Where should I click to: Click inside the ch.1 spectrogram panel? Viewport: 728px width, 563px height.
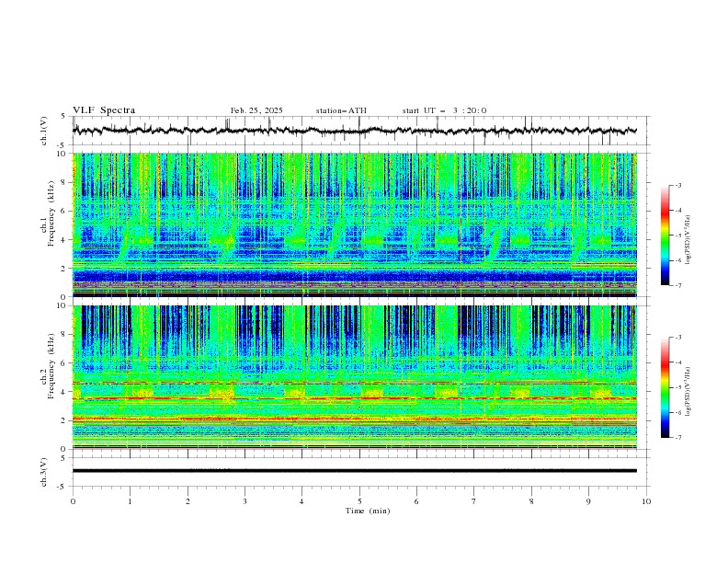354,224
